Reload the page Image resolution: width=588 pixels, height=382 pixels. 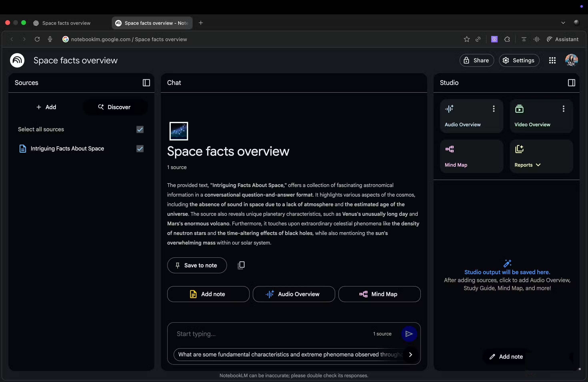click(37, 39)
